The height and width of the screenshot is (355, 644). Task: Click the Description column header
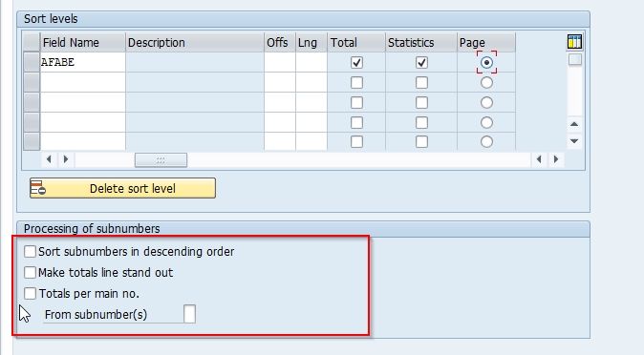(x=195, y=42)
